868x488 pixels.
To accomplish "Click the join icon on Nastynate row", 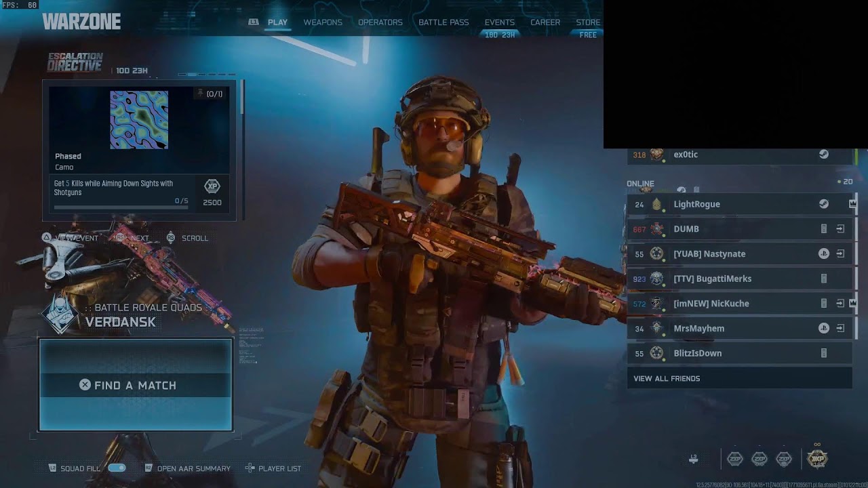I will (x=840, y=254).
